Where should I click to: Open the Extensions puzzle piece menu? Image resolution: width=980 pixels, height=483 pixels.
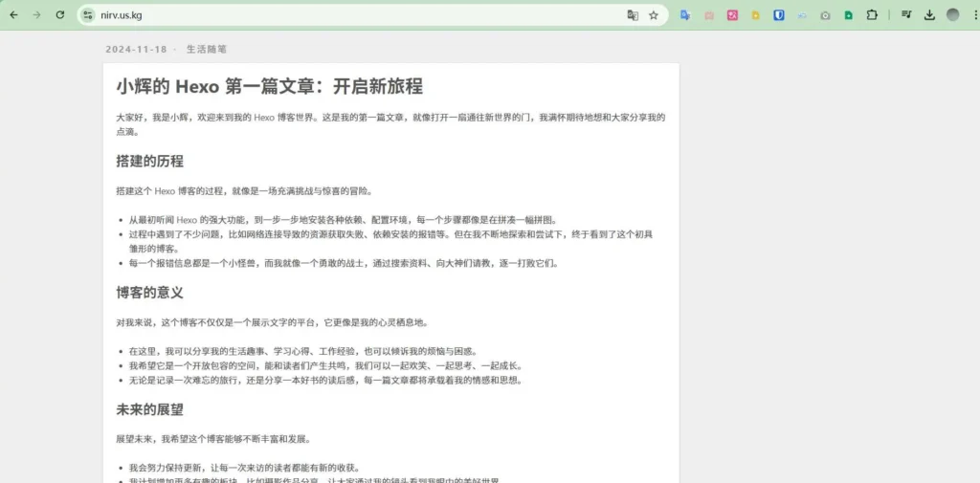[872, 15]
